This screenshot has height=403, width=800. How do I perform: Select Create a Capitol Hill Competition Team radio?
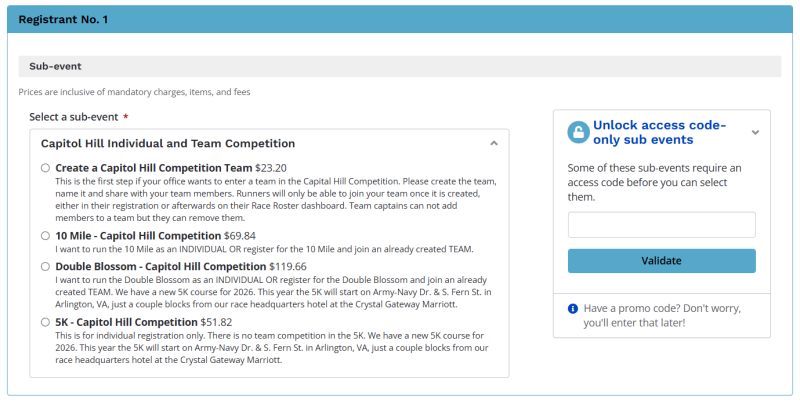coord(46,168)
